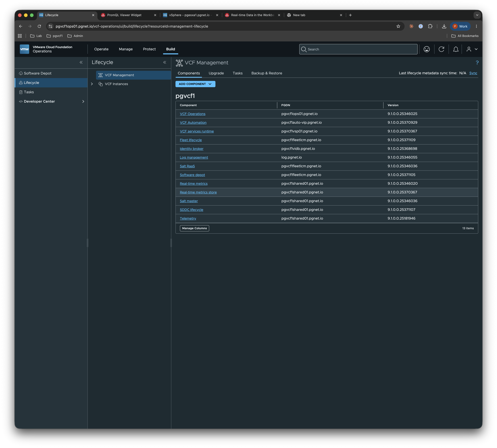Open the browser downloads icon
The width and height of the screenshot is (497, 448).
pyautogui.click(x=444, y=26)
